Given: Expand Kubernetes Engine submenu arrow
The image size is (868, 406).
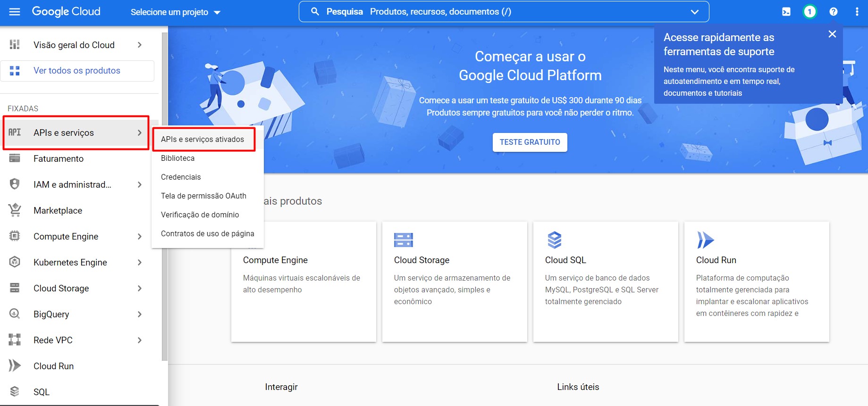Looking at the screenshot, I should tap(139, 262).
